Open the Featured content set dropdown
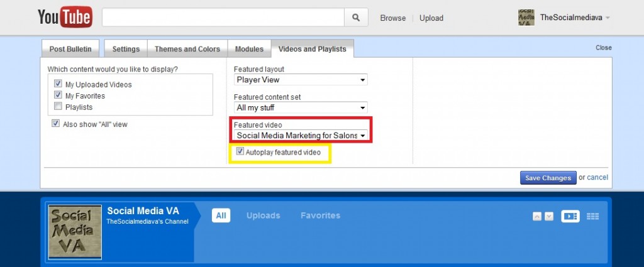644x267 pixels. pyautogui.click(x=301, y=108)
